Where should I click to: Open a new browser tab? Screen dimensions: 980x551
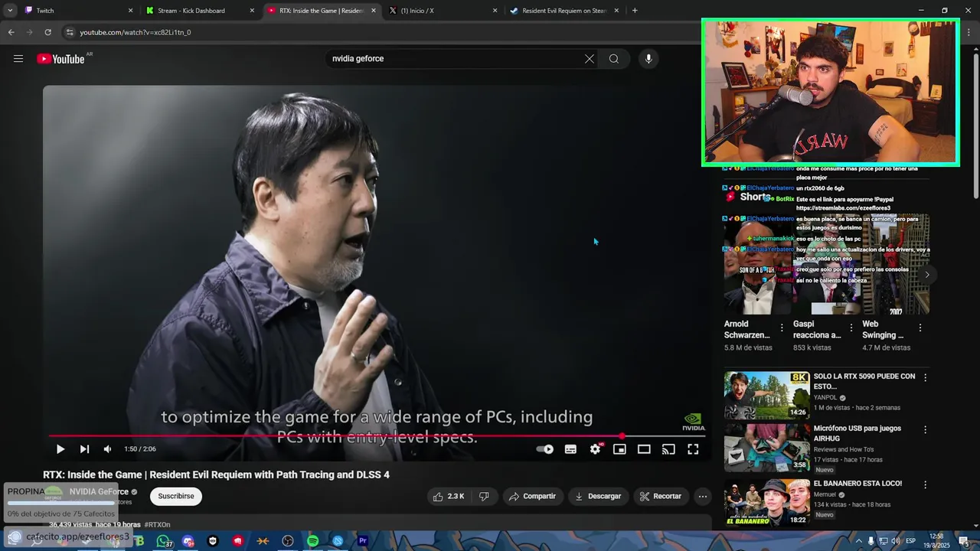[x=635, y=11]
